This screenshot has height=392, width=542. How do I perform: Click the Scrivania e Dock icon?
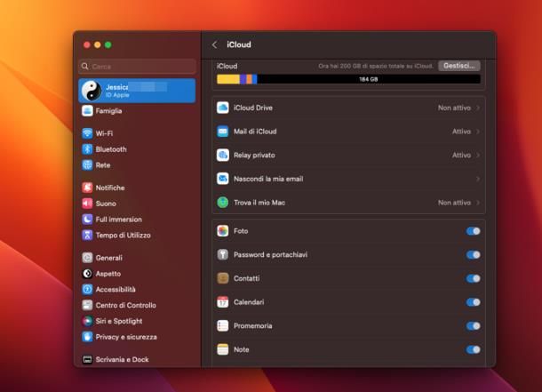[87, 359]
